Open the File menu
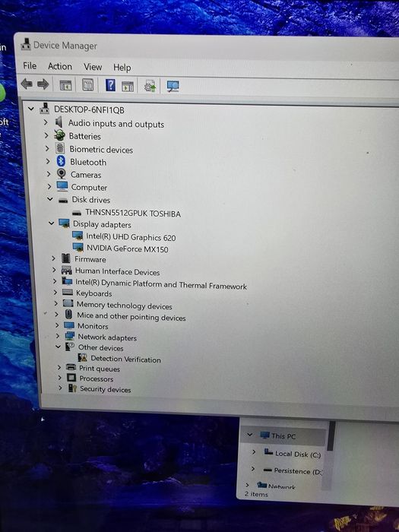399x532 pixels. coord(30,65)
